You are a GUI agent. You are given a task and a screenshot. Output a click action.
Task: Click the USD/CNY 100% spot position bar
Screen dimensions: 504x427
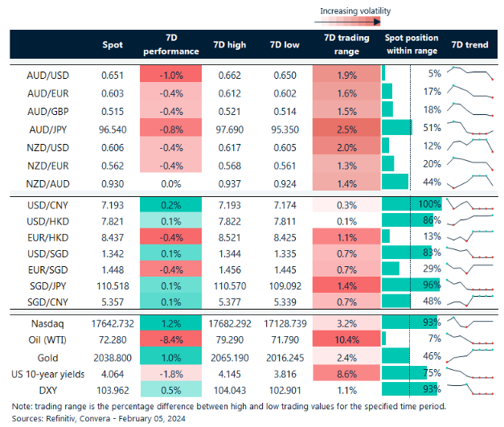point(412,205)
